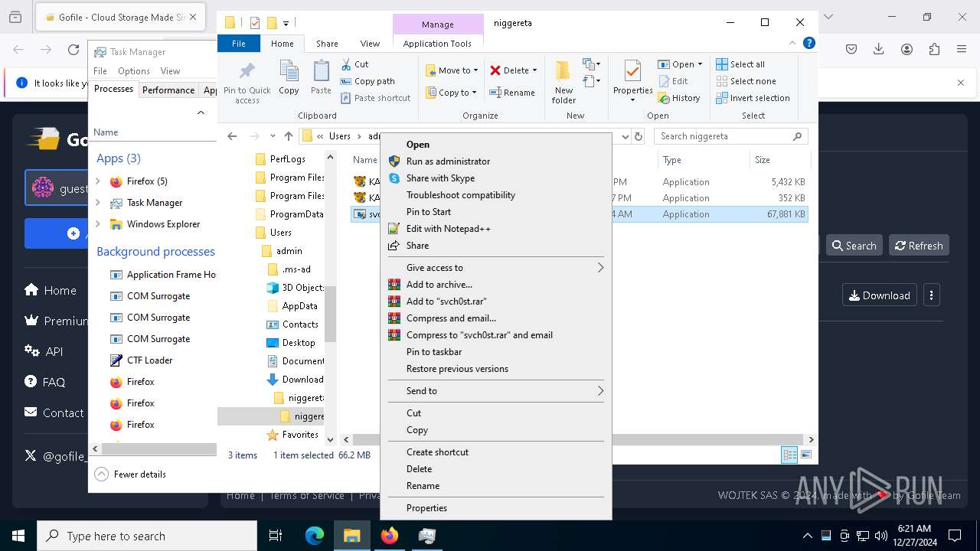Switch to details view in the status bar
The width and height of the screenshot is (980, 551).
coord(789,455)
